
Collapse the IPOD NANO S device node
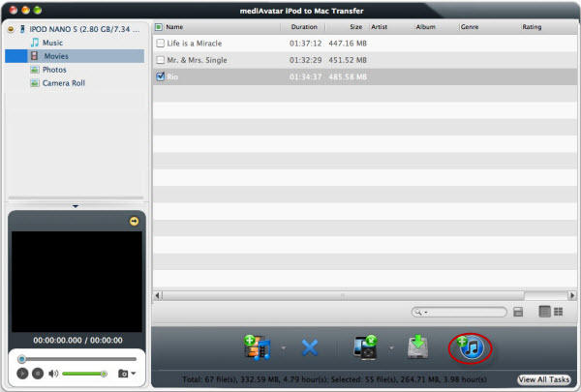(11, 29)
